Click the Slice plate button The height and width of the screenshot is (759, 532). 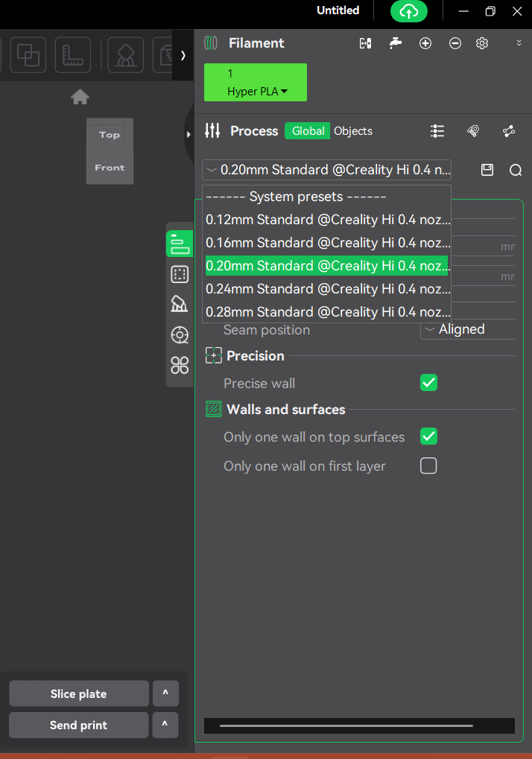tap(79, 693)
